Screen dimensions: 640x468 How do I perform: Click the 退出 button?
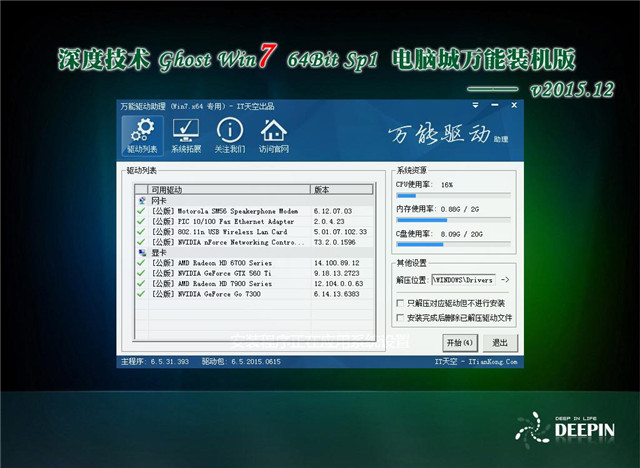(500, 343)
